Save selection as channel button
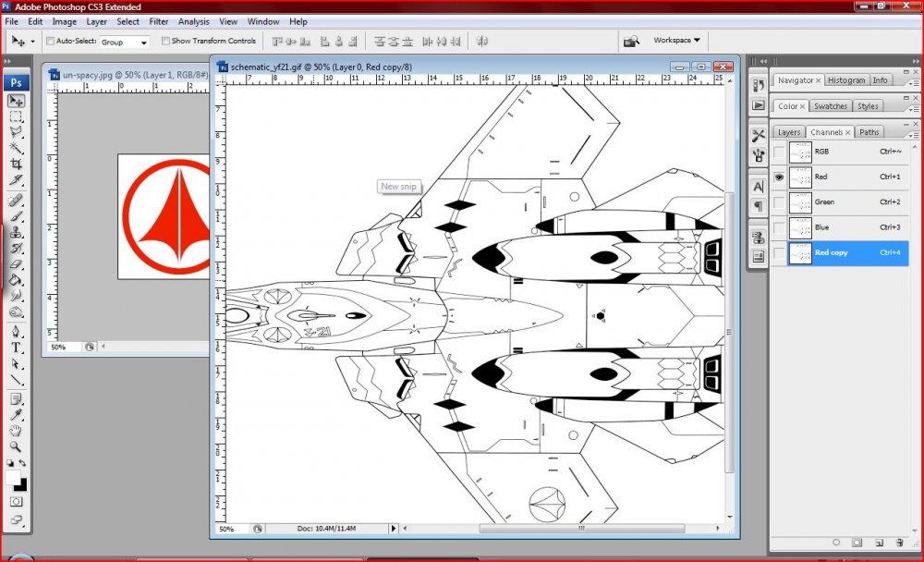Viewport: 924px width, 562px height. tap(857, 543)
